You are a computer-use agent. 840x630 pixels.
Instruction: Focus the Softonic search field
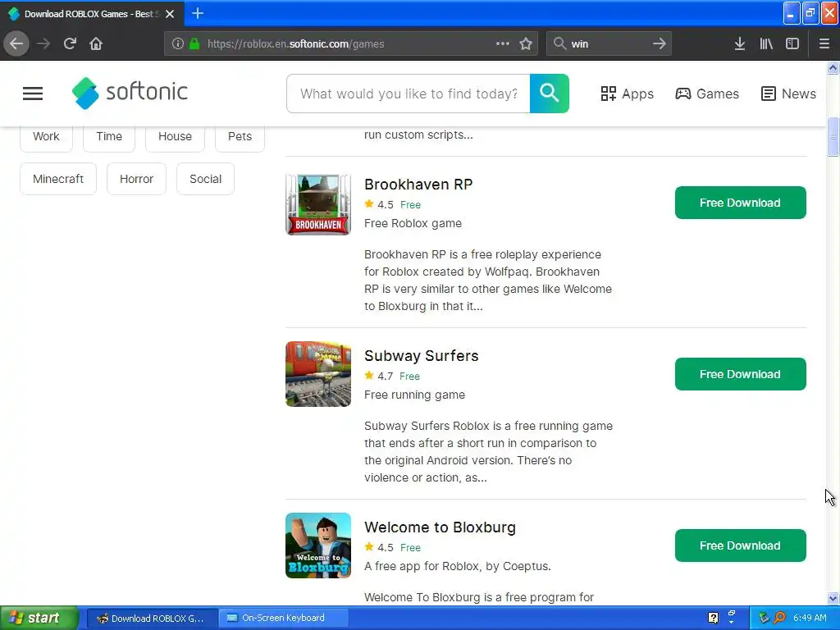(409, 94)
